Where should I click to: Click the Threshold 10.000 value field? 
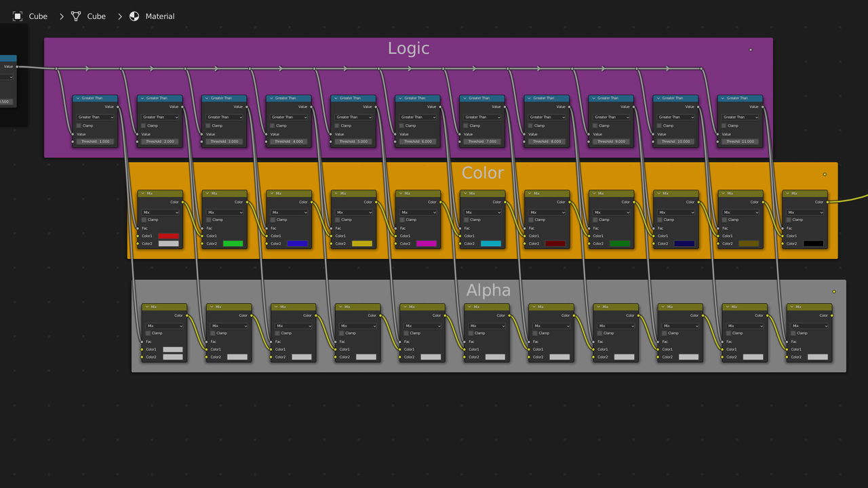click(x=675, y=142)
